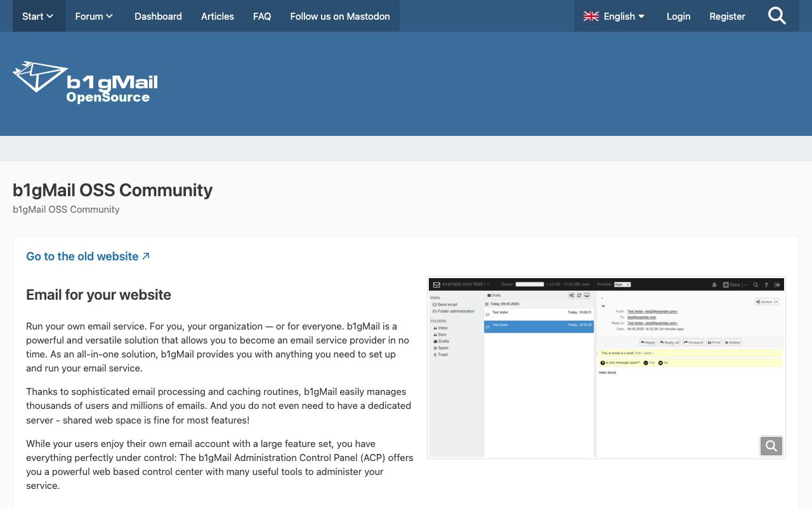Image resolution: width=812 pixels, height=508 pixels.
Task: Click the b1gMail OSS Community heading
Action: [x=112, y=190]
